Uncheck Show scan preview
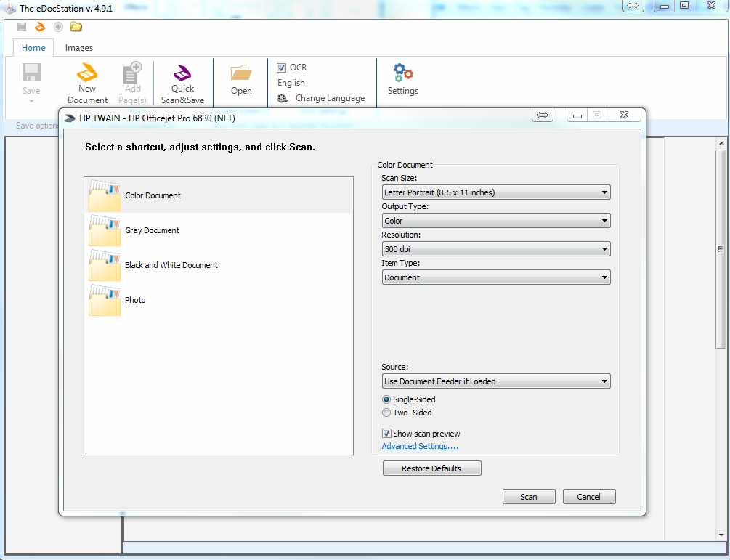 point(386,434)
